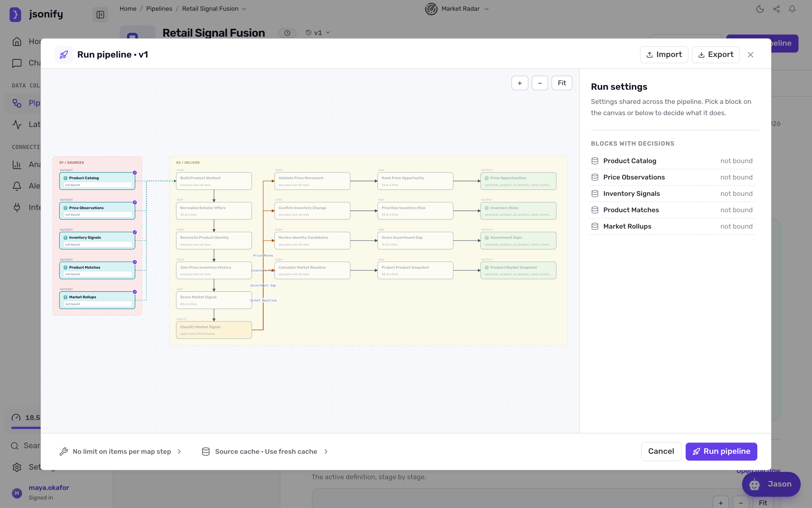Click the Score Market Signal map node
The width and height of the screenshot is (812, 508).
[x=214, y=300]
